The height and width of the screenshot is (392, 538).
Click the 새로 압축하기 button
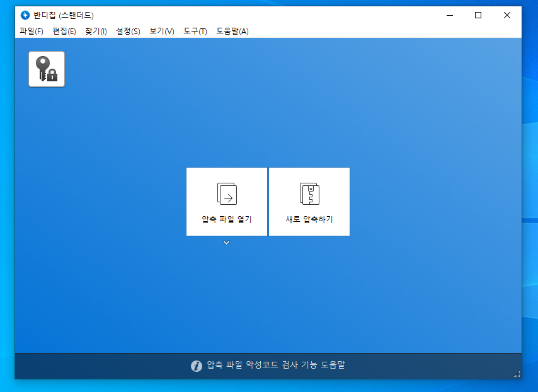[309, 202]
